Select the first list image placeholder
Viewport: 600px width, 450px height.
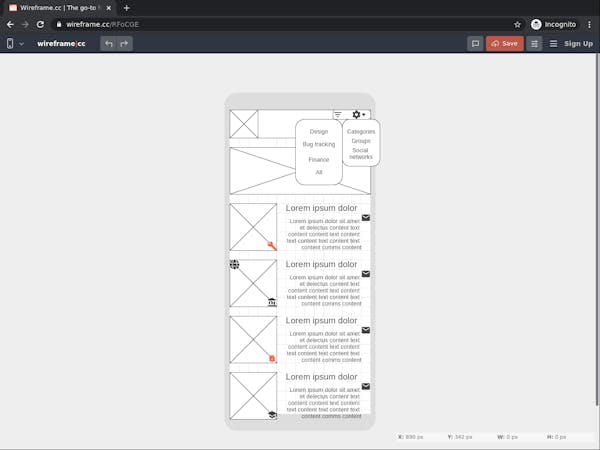pos(253,227)
